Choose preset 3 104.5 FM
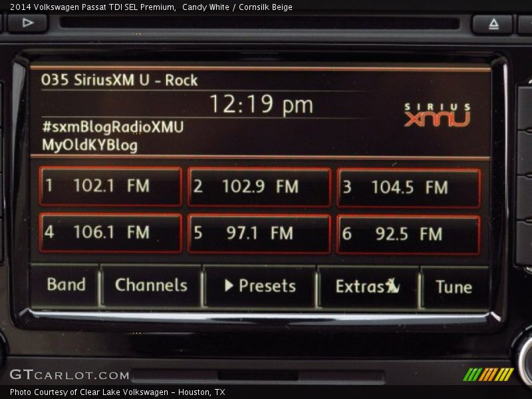 point(408,188)
